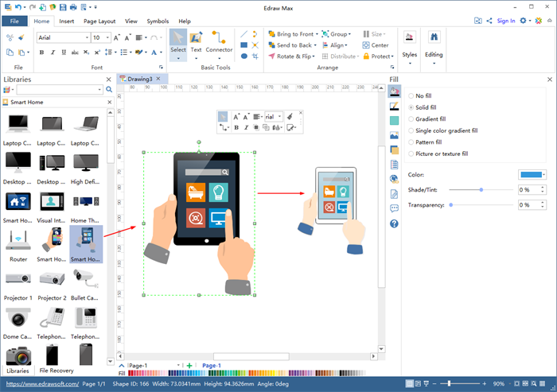Click the Help question mark sidebar icon

[394, 223]
